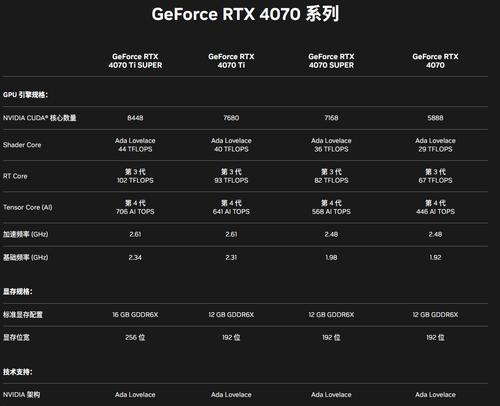The width and height of the screenshot is (500, 406).
Task: Select the GeForce RTX 4070 Ti SUPER column header
Action: click(135, 61)
